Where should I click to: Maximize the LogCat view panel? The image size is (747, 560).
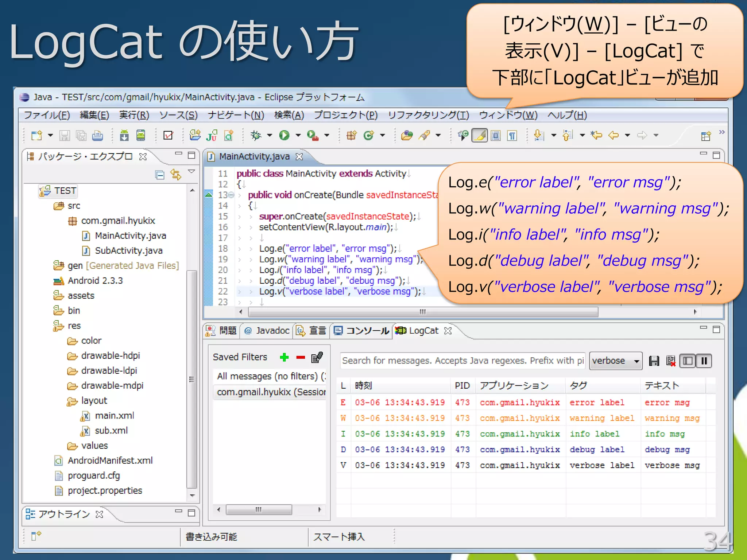pyautogui.click(x=716, y=329)
